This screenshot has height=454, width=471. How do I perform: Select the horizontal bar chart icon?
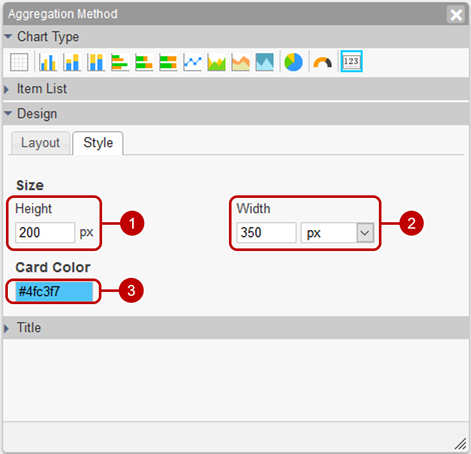(120, 62)
